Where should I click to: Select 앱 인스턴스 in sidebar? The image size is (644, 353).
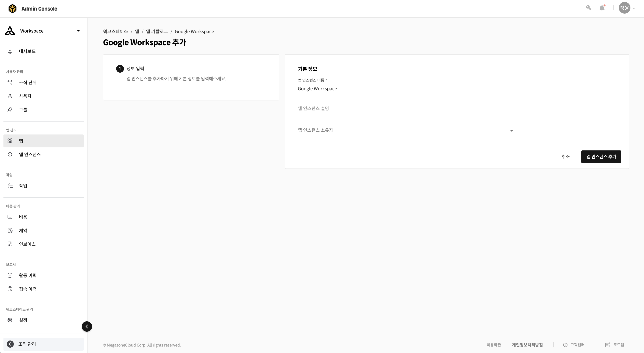[x=44, y=155]
